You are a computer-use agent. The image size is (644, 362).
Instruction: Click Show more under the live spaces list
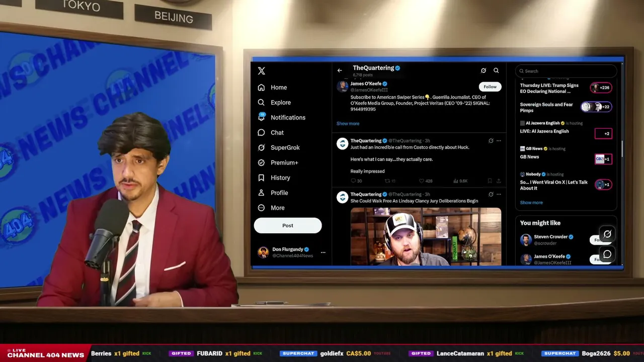point(531,203)
